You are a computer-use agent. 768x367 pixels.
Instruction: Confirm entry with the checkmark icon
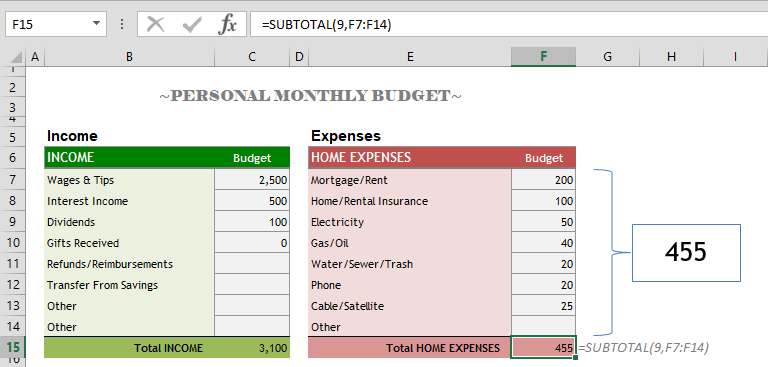coord(192,24)
